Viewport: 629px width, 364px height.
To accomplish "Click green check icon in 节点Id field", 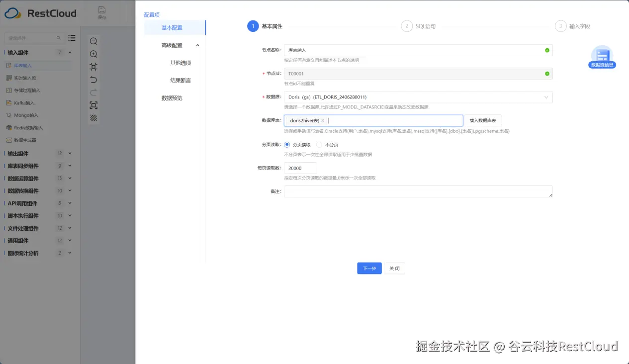I will 547,74.
